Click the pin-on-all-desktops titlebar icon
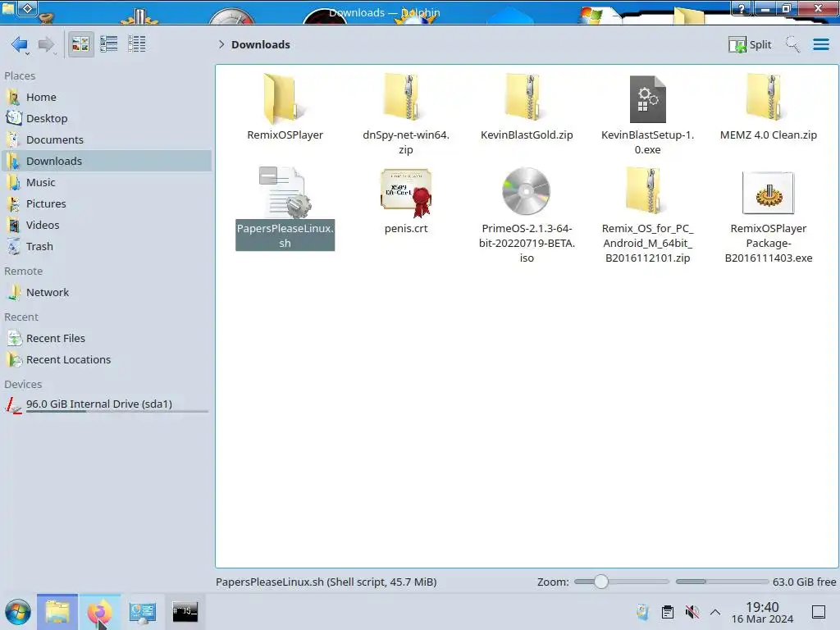This screenshot has width=840, height=630. tap(27, 7)
